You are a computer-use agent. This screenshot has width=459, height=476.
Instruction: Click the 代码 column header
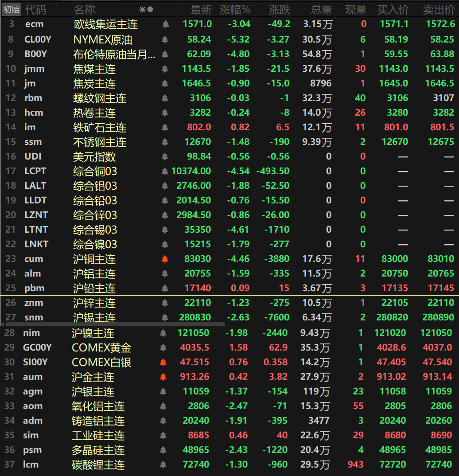(35, 9)
